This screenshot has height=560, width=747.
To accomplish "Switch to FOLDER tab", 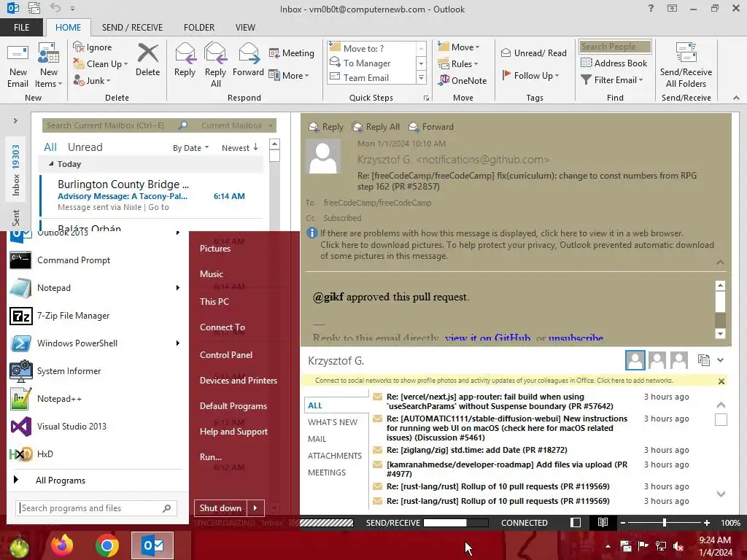I will pyautogui.click(x=199, y=27).
